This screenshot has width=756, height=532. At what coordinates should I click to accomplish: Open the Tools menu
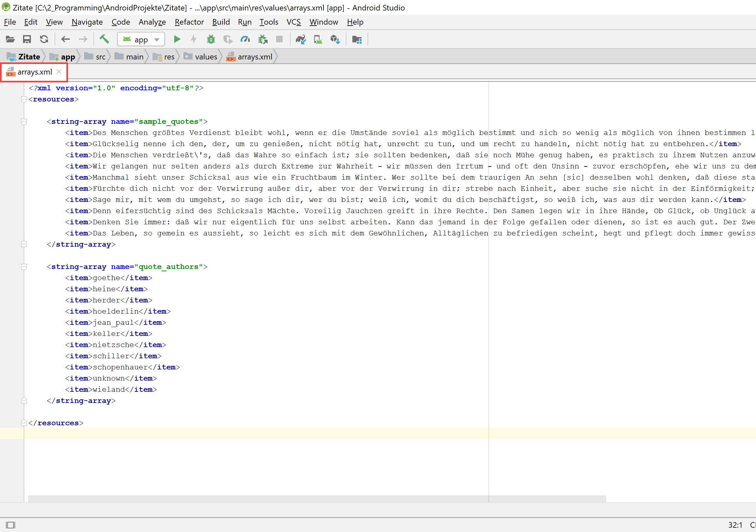point(269,22)
